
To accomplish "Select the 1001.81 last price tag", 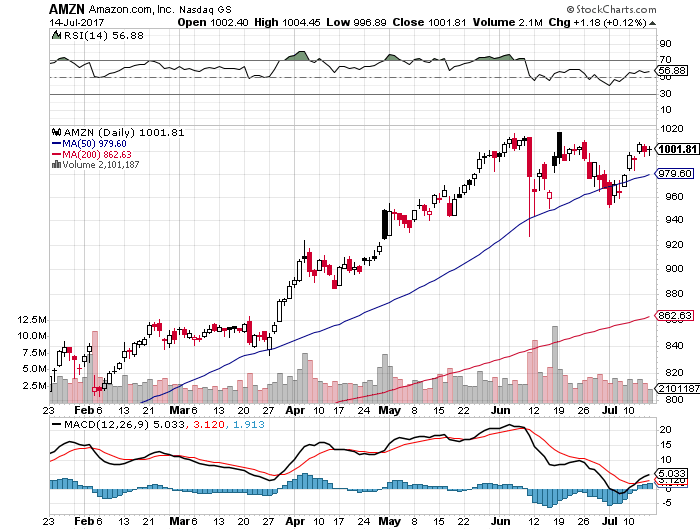I will pos(675,149).
